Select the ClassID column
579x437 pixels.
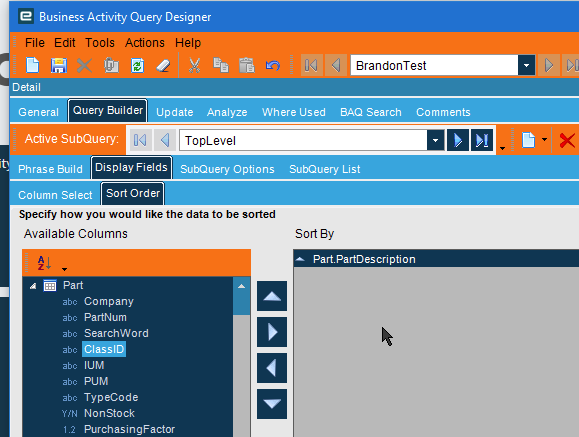coord(104,349)
